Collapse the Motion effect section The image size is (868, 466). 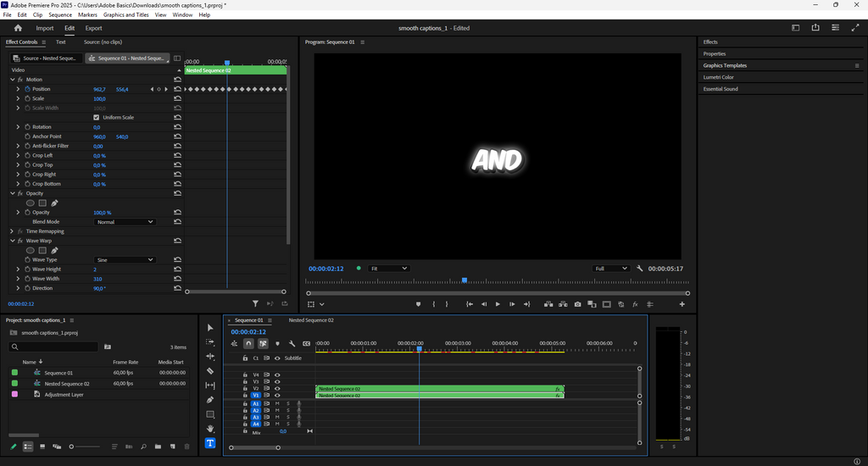13,80
